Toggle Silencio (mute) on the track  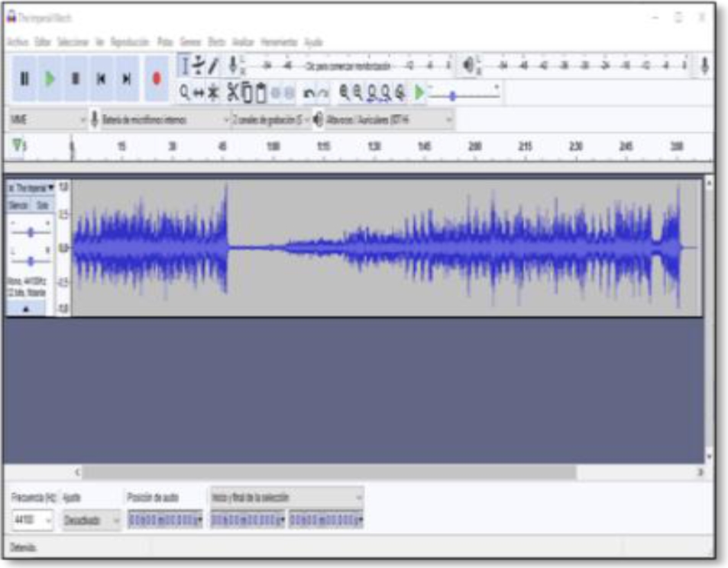click(18, 206)
